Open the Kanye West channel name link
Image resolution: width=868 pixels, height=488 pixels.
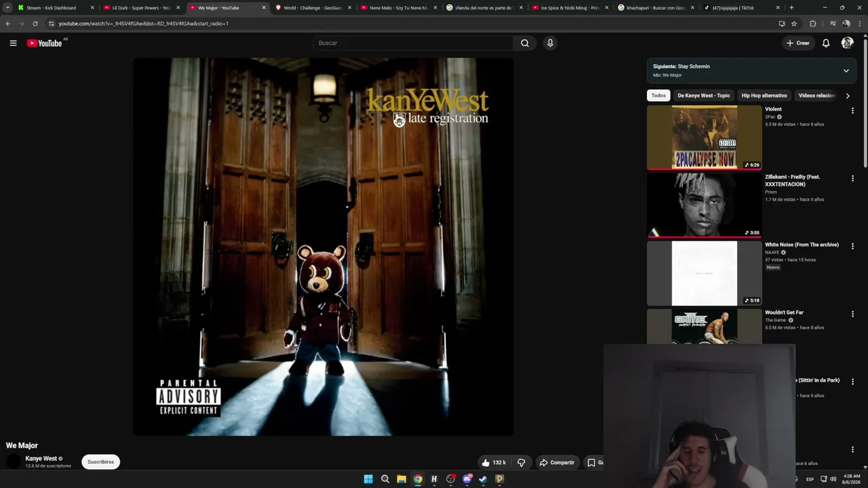pyautogui.click(x=41, y=459)
